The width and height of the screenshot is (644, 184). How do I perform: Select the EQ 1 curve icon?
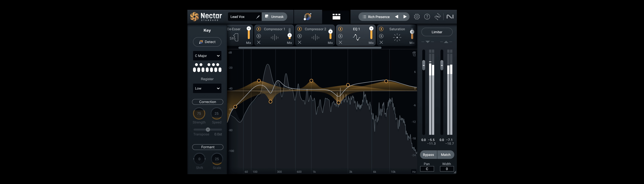356,38
